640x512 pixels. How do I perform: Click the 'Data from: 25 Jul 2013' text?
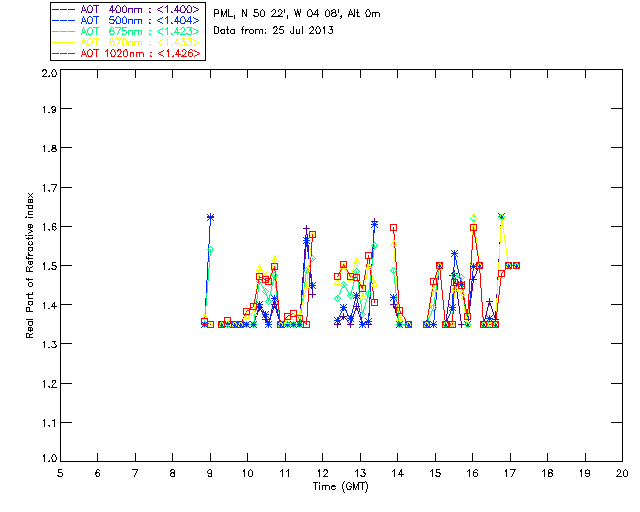pyautogui.click(x=273, y=30)
